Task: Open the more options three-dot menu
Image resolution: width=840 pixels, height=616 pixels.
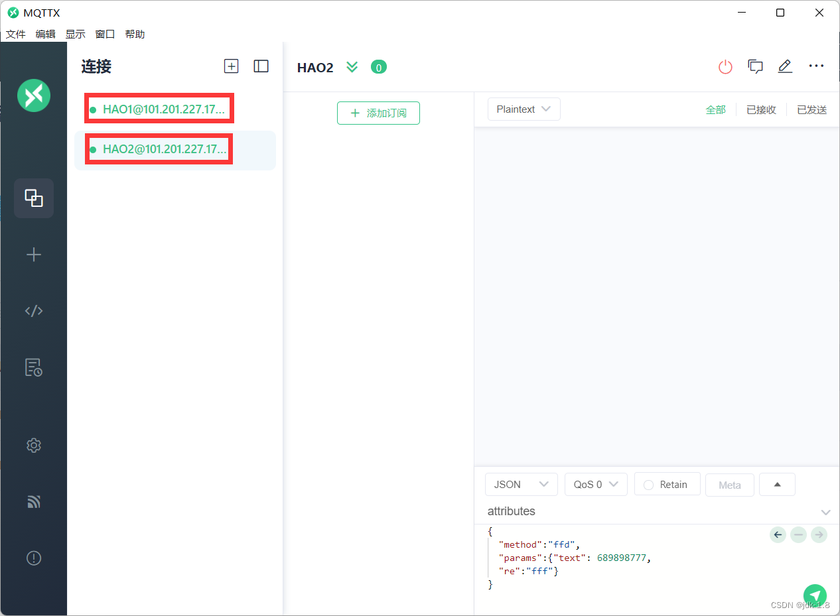Action: click(816, 66)
